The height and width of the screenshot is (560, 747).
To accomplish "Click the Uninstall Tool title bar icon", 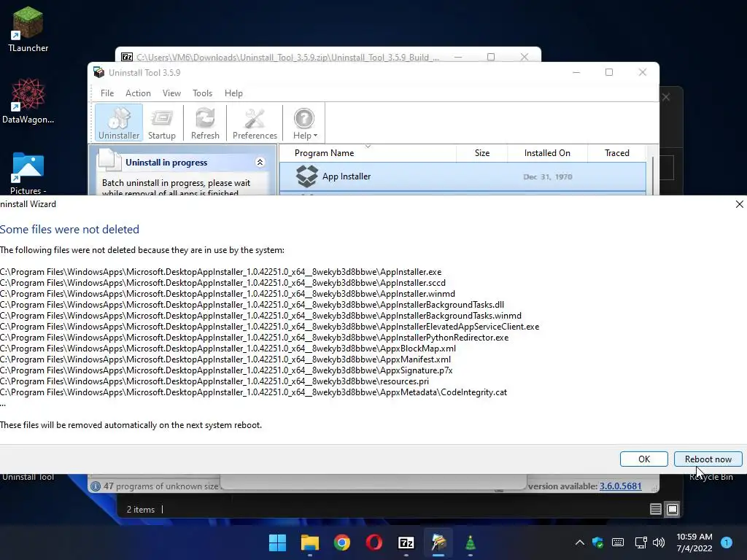I will click(x=99, y=72).
